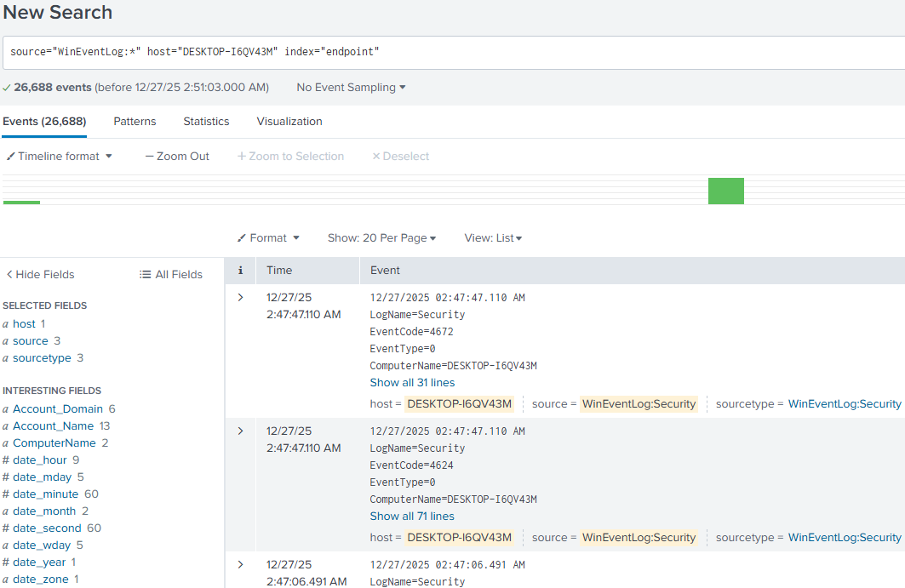Open the View List dropdown
The image size is (905, 588).
[492, 237]
